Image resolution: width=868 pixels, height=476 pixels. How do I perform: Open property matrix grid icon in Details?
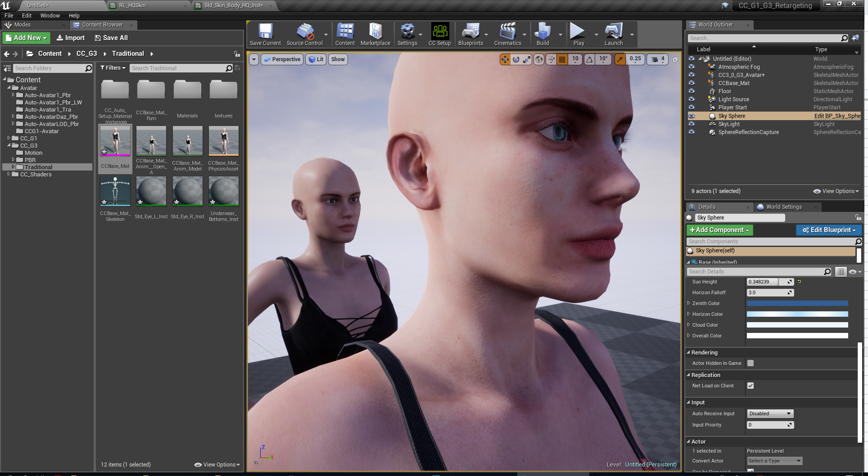[x=841, y=272]
